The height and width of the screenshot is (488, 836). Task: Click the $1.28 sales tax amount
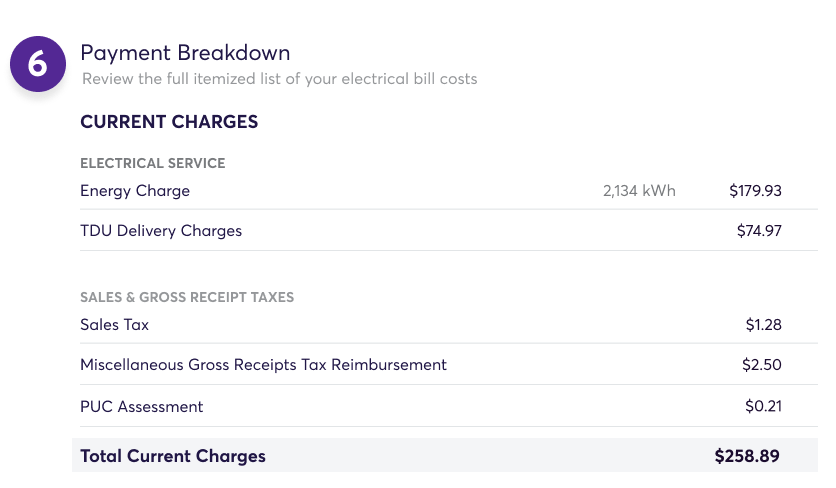[763, 325]
